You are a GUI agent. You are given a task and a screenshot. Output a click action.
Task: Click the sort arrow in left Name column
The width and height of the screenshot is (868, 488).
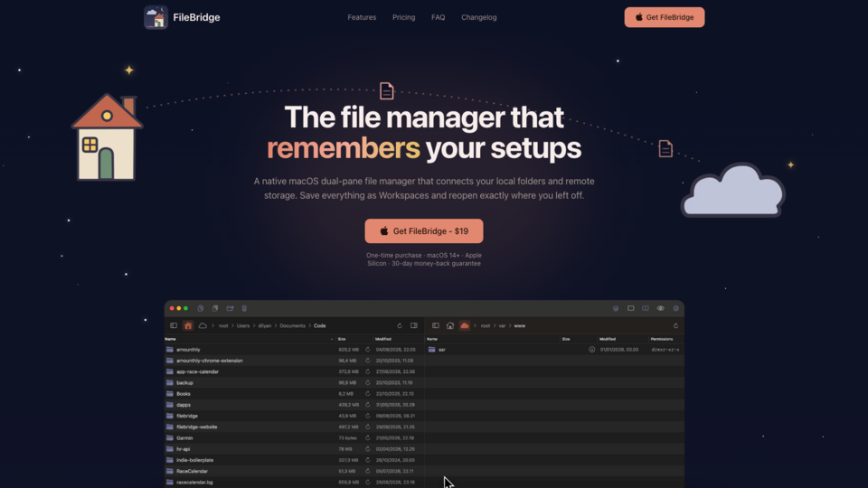click(x=332, y=339)
